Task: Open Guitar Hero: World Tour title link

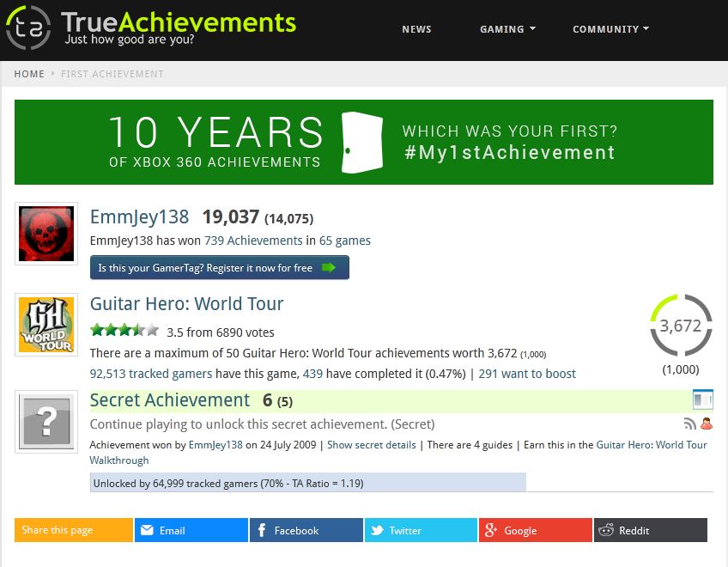Action: click(186, 304)
